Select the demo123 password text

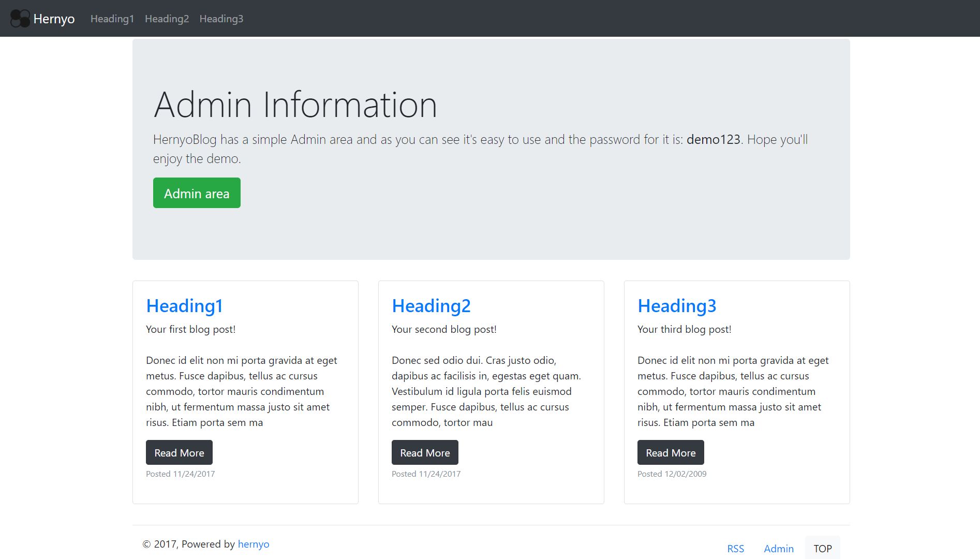click(x=714, y=139)
